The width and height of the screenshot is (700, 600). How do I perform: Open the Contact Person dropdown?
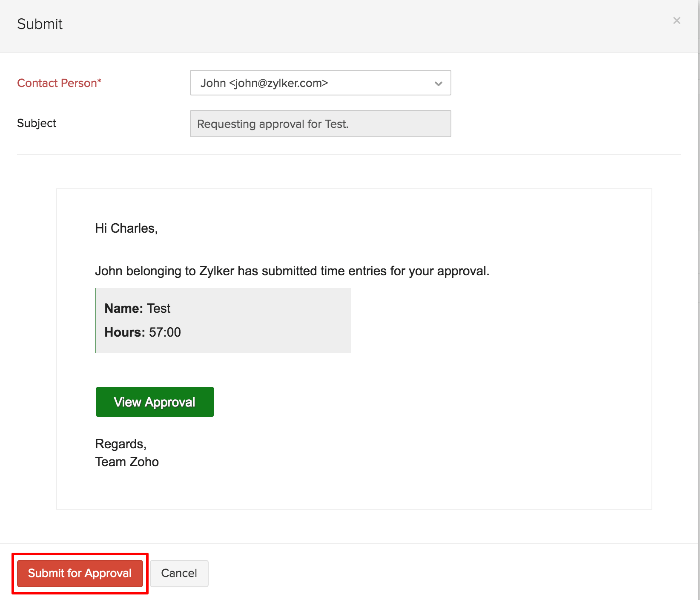click(320, 83)
